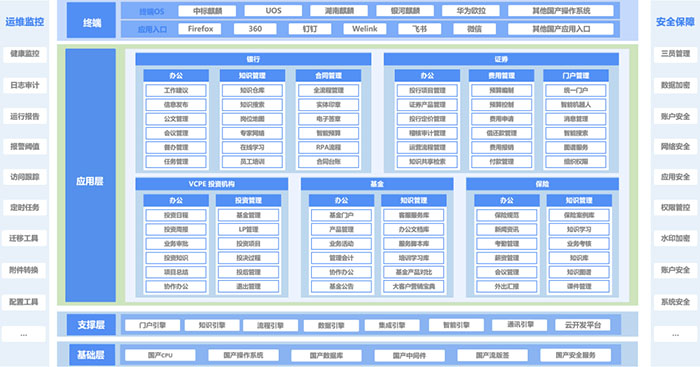This screenshot has height=367, width=700.
Task: Select the LP管理 item under 投资管理
Action: point(248,229)
